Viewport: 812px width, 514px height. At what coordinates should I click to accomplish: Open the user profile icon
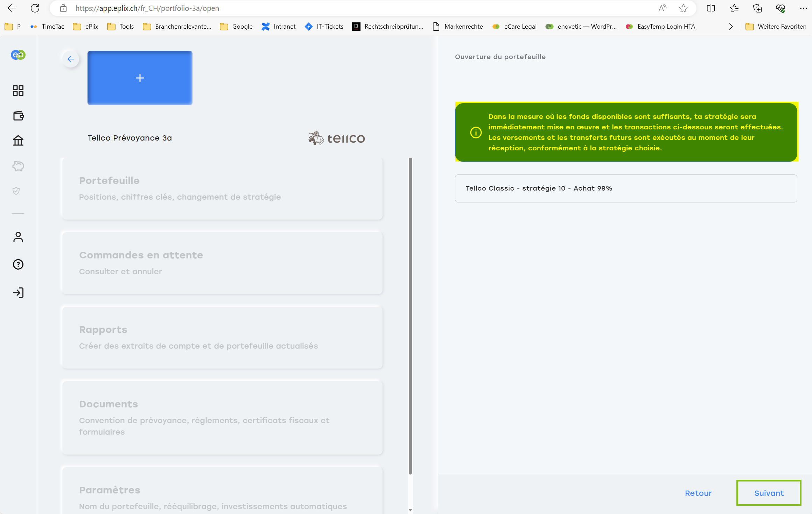(x=18, y=237)
